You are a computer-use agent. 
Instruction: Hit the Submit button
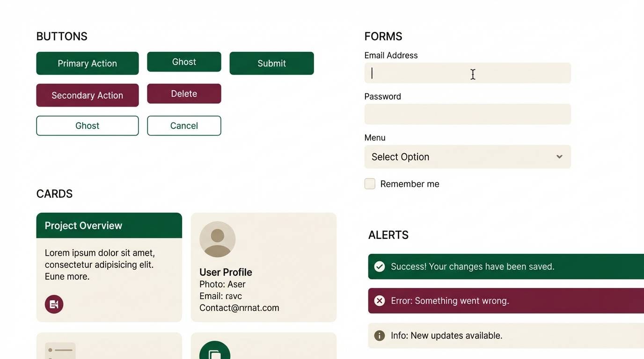tap(271, 63)
